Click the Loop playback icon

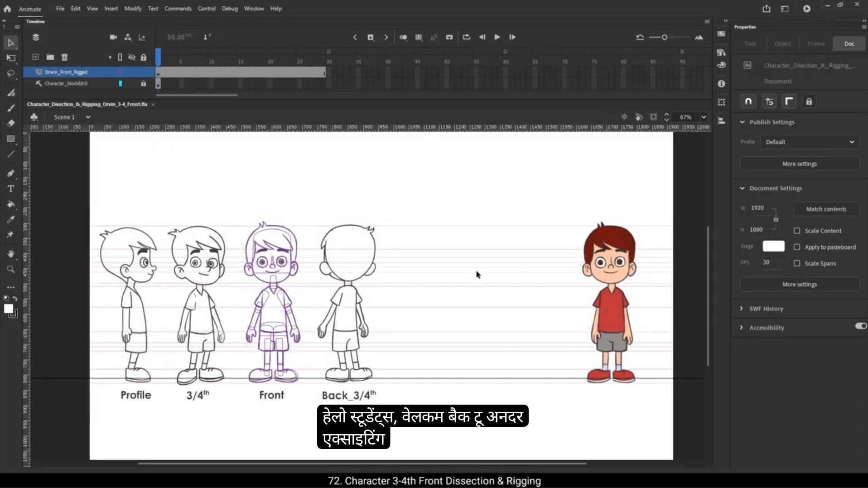(466, 37)
